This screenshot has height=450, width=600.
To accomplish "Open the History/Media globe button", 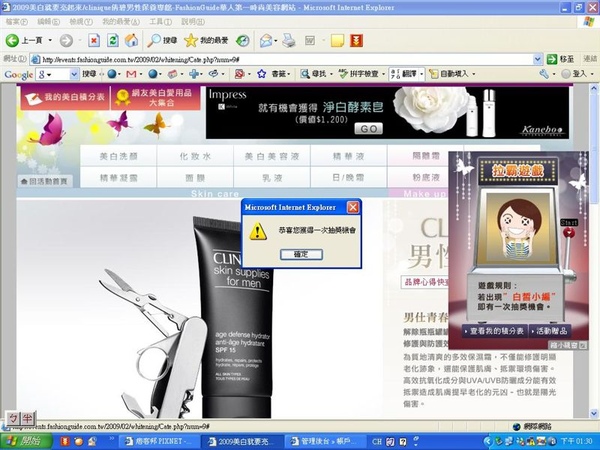I will (243, 40).
